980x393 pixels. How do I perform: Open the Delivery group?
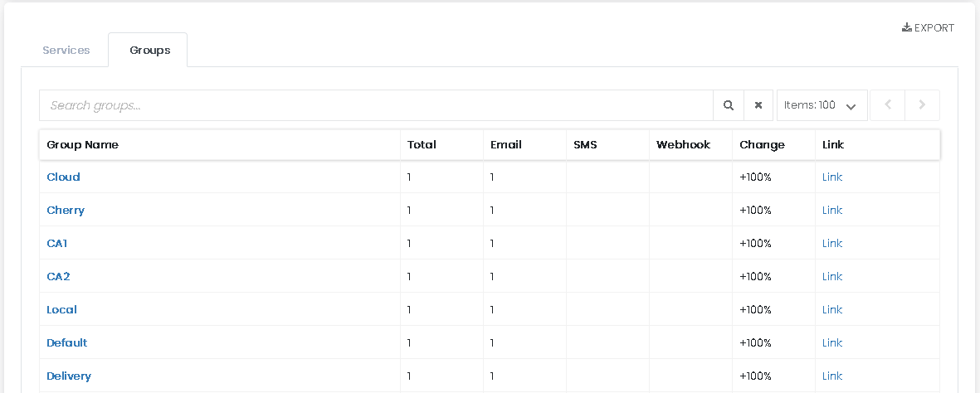(x=69, y=376)
